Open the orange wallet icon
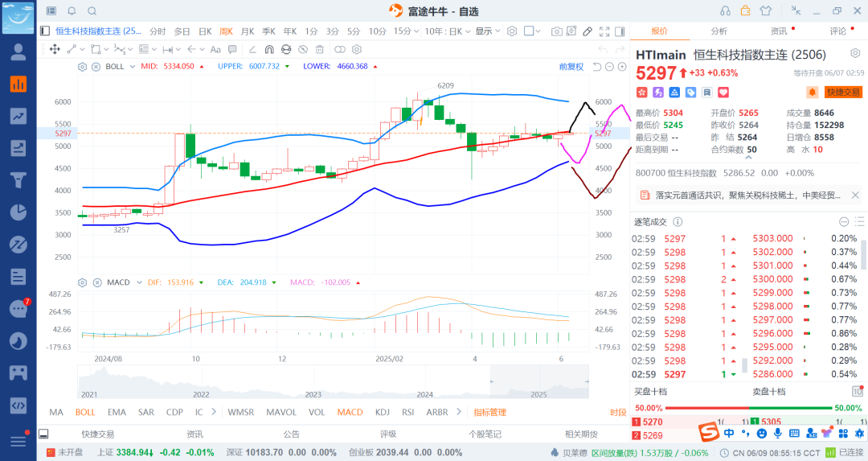Image resolution: width=868 pixels, height=461 pixels. 745,10
